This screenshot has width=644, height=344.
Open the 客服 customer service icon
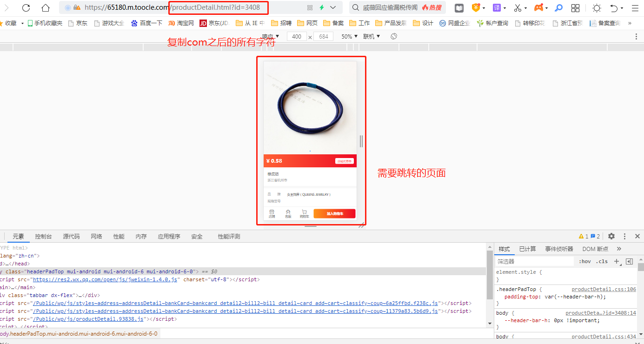[288, 213]
